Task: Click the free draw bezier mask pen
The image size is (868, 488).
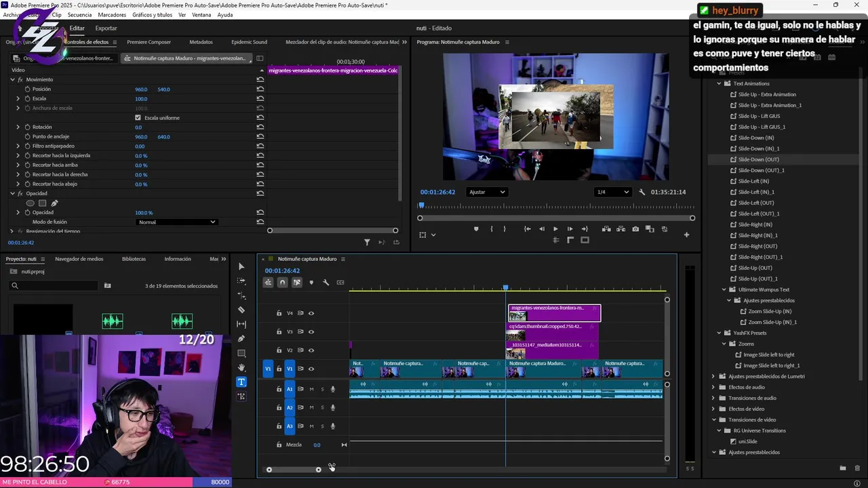Action: tap(54, 203)
